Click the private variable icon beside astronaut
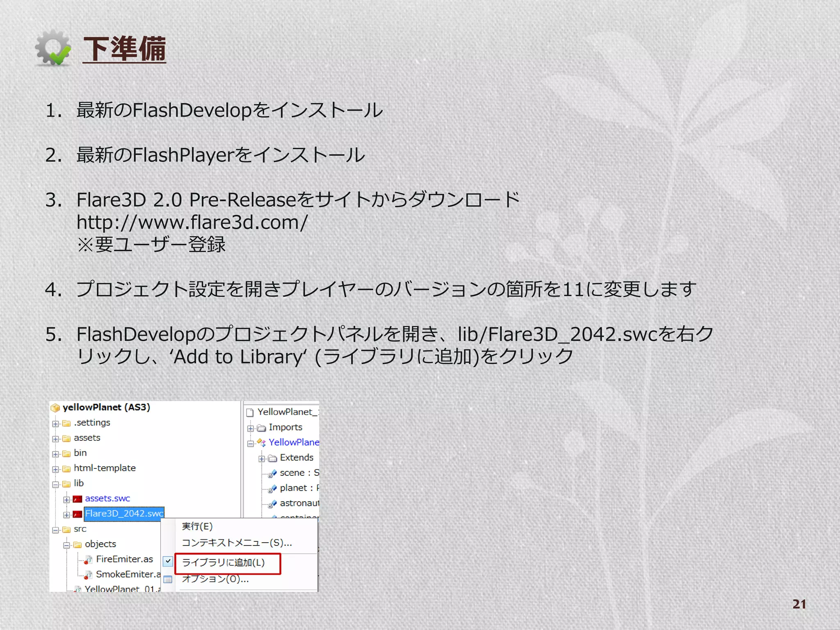 pos(272,504)
